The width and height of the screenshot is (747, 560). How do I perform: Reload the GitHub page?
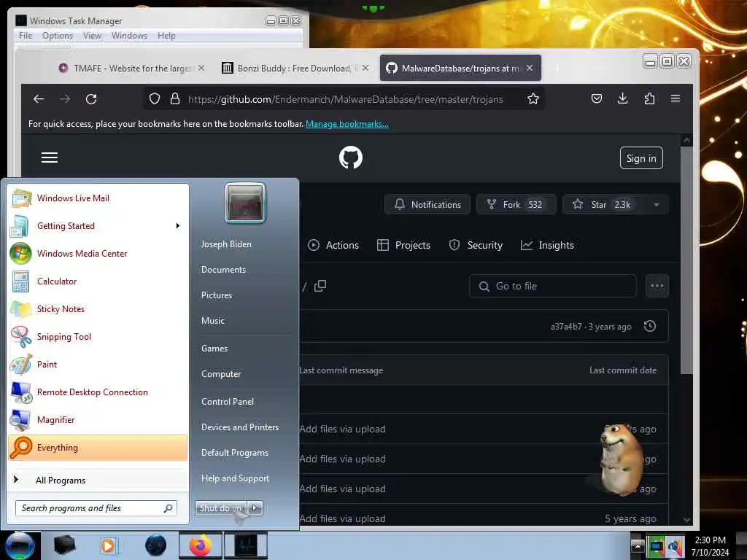point(91,99)
